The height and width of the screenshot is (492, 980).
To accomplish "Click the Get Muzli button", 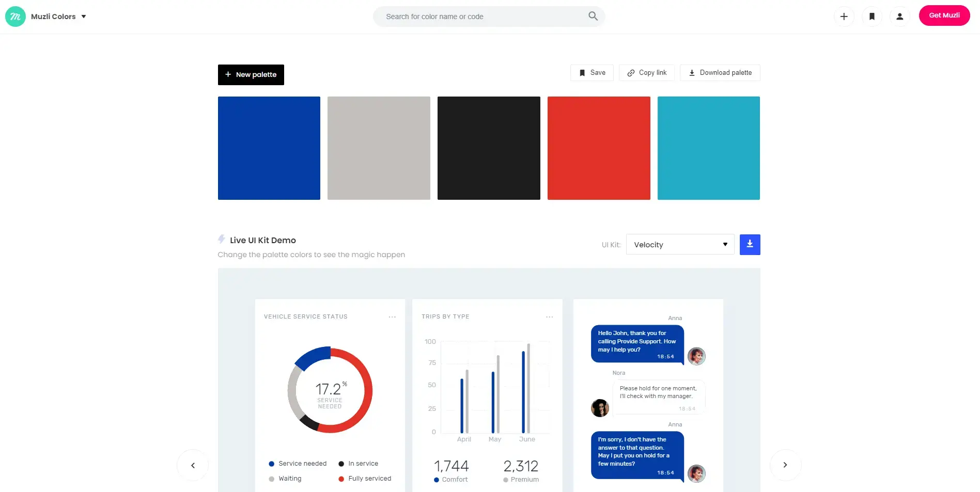I will coord(944,15).
